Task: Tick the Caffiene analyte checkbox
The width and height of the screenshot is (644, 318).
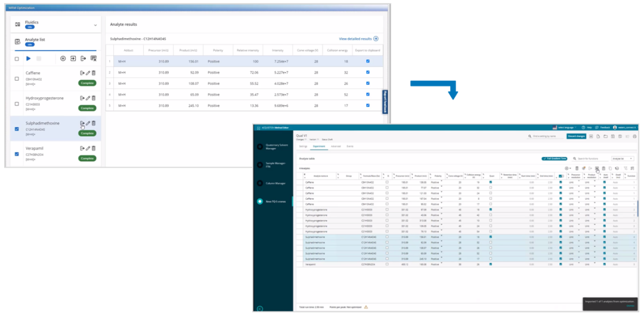Action: click(x=17, y=79)
